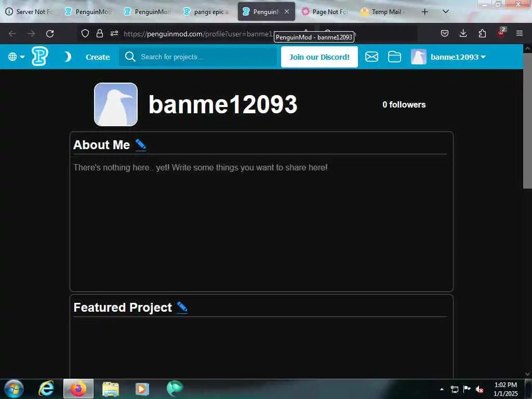Open Windows Explorer from taskbar
This screenshot has width=532, height=399.
111,389
